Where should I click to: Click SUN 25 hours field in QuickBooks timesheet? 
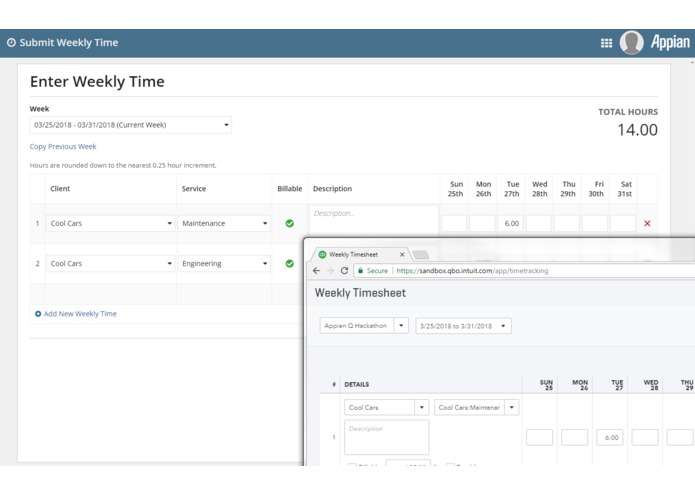539,437
